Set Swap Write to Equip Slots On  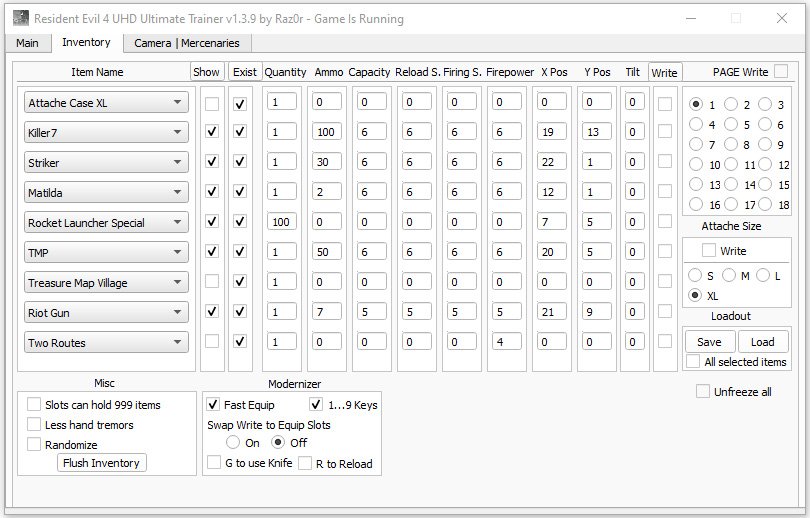coord(233,442)
